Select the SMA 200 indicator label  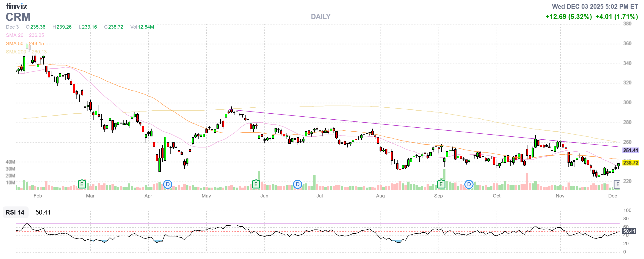[15, 52]
